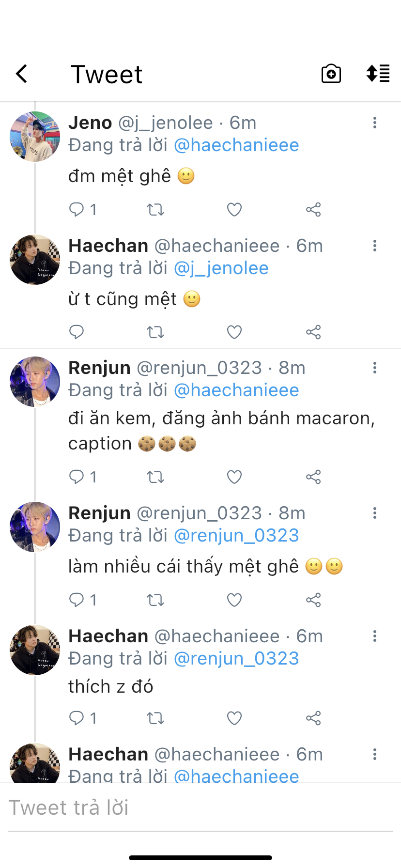The image size is (401, 868).
Task: Tap the back arrow in header
Action: click(22, 74)
